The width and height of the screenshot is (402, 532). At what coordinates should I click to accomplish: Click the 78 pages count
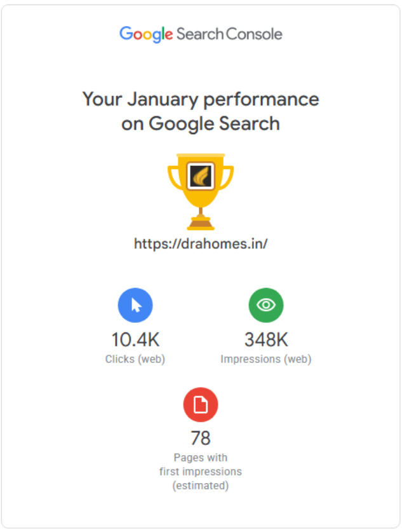201,439
